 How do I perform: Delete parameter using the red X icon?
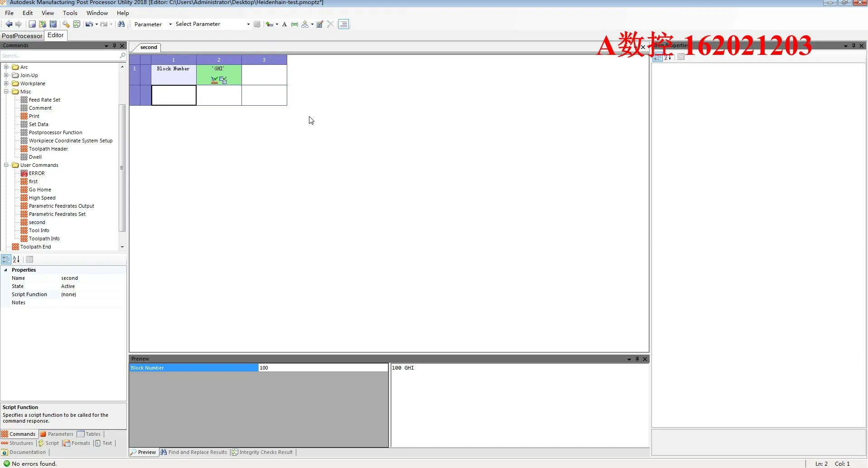pyautogui.click(x=330, y=24)
